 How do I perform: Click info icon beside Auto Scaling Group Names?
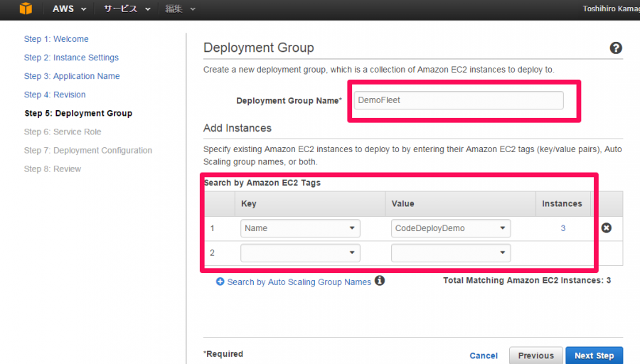click(x=380, y=281)
